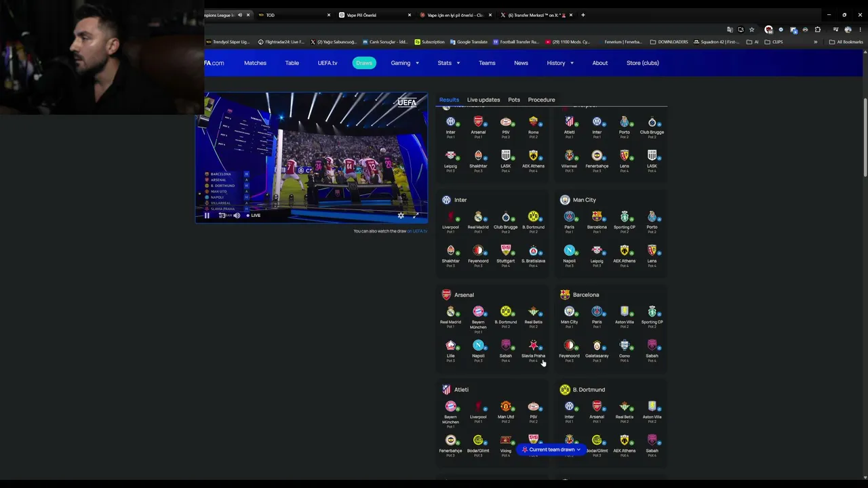Viewport: 868px width, 488px height.
Task: Select Galatasaray crest in Barcelona's opponents
Action: pos(597,346)
